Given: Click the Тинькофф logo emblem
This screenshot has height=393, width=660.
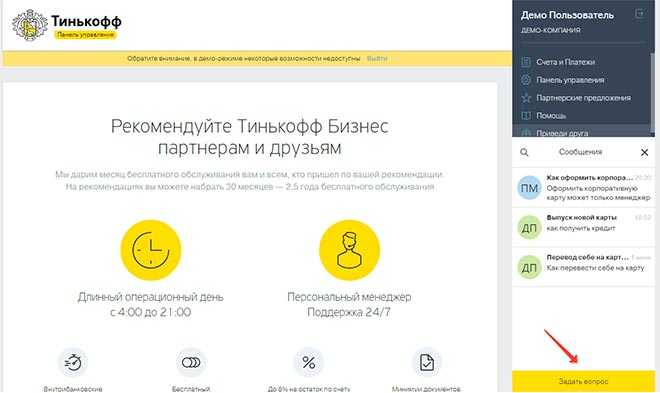Looking at the screenshot, I should 29,25.
